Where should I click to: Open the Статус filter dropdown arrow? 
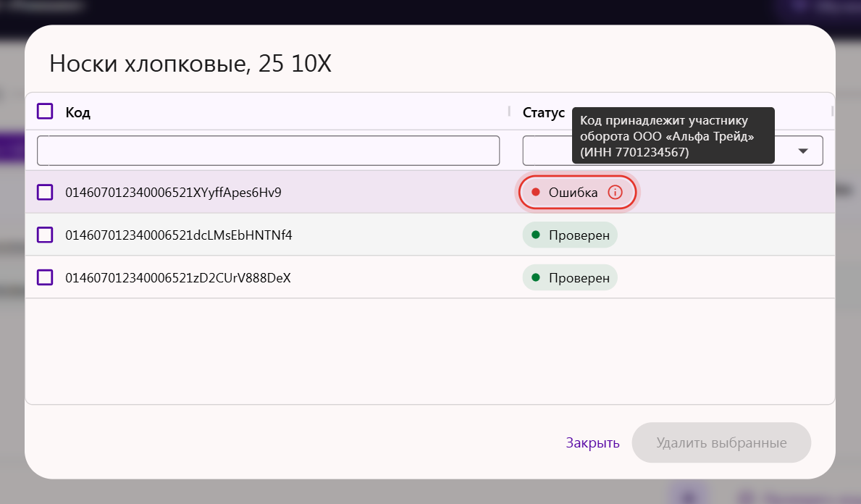tap(803, 151)
